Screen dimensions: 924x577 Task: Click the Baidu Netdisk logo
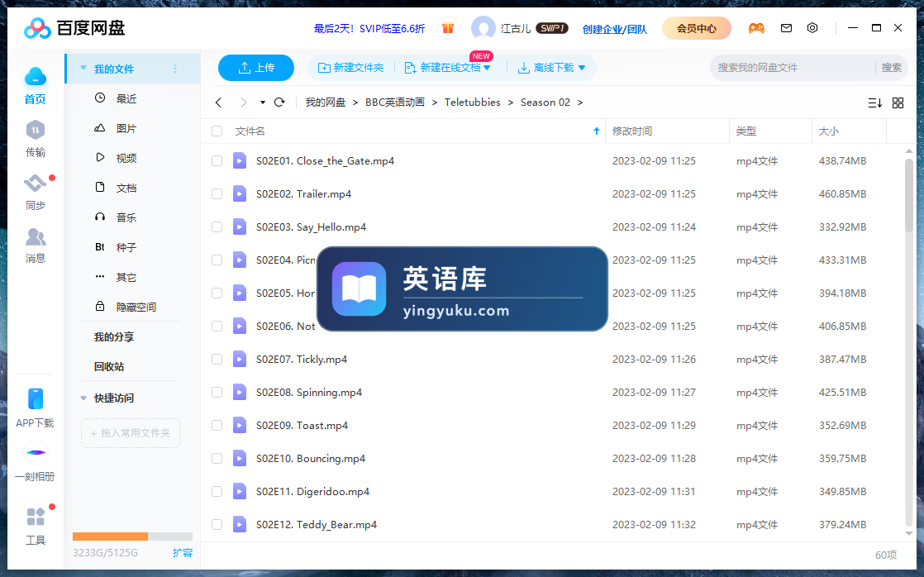(x=74, y=28)
